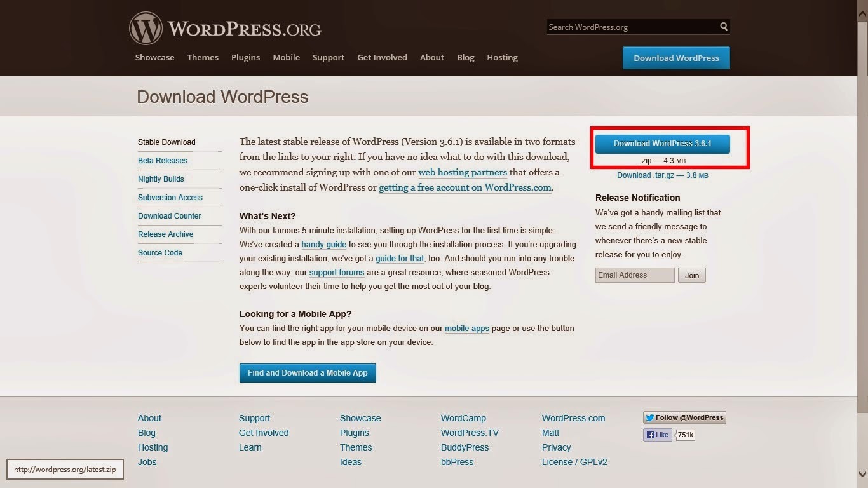Click footer Plugins link

pos(355,433)
